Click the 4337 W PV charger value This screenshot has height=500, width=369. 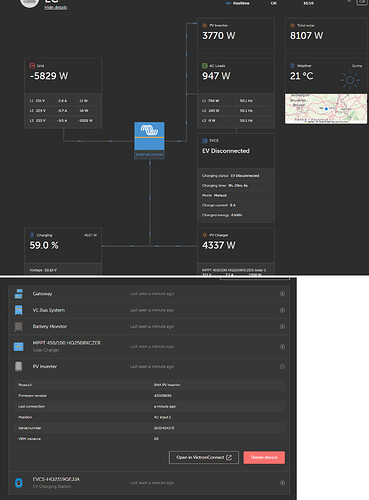[x=219, y=245]
